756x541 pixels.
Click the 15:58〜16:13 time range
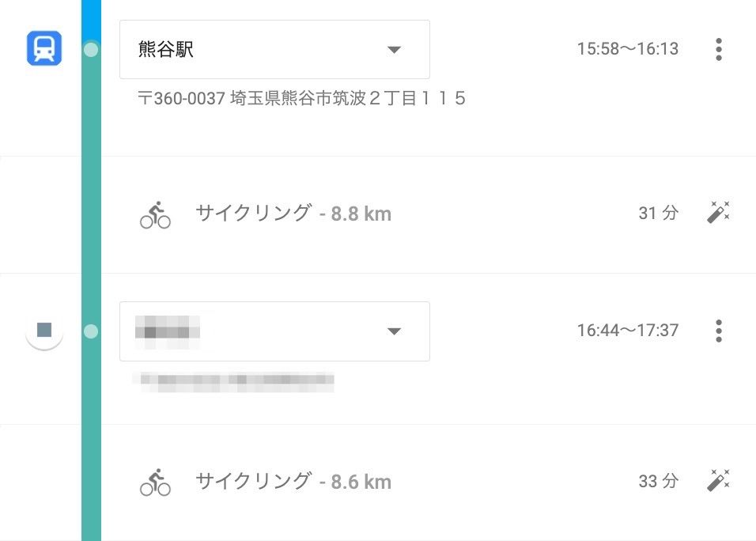click(629, 48)
